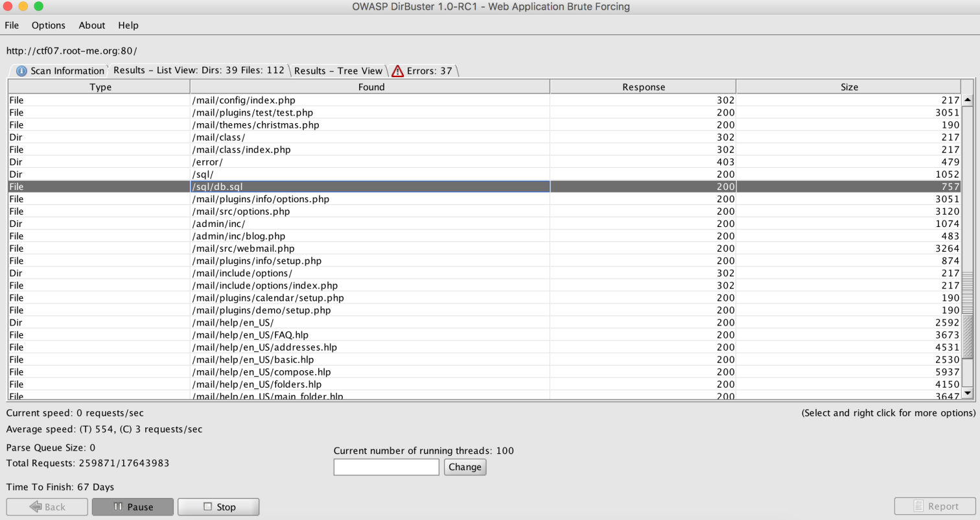Select the /mail/class/ directory row

484,137
